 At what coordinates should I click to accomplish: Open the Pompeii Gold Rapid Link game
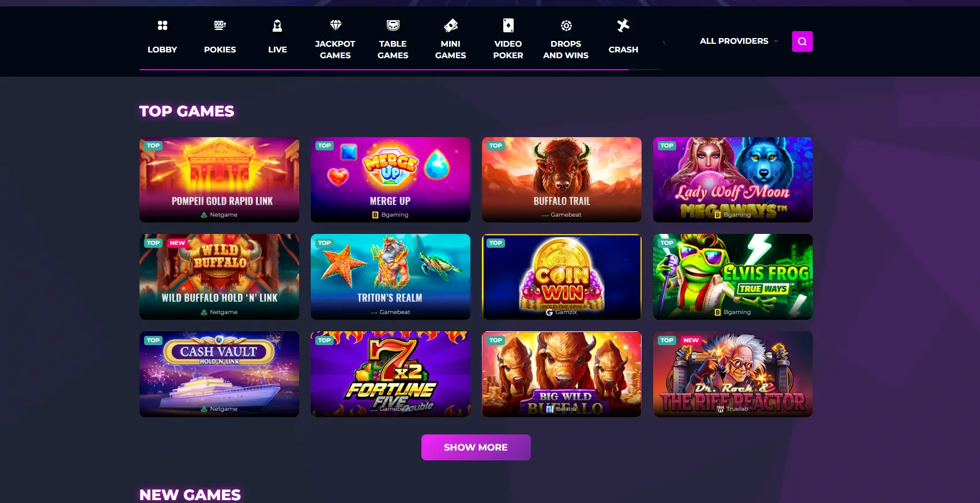click(x=219, y=179)
